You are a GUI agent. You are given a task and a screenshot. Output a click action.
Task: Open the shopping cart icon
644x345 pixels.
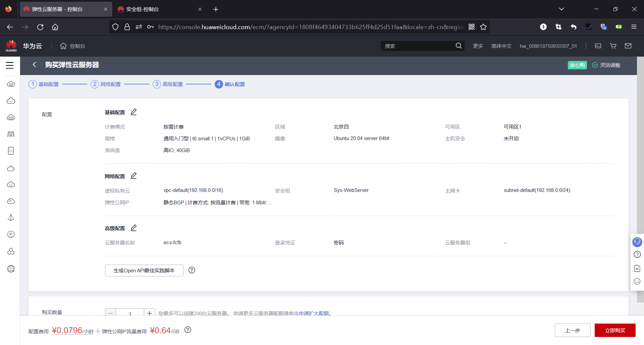(x=613, y=46)
